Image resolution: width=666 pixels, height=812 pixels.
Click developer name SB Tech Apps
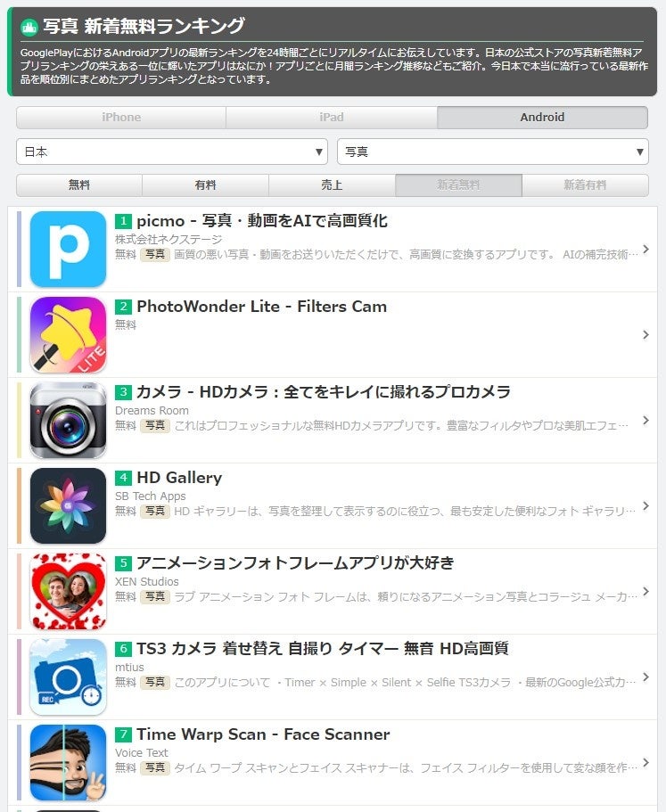click(150, 496)
